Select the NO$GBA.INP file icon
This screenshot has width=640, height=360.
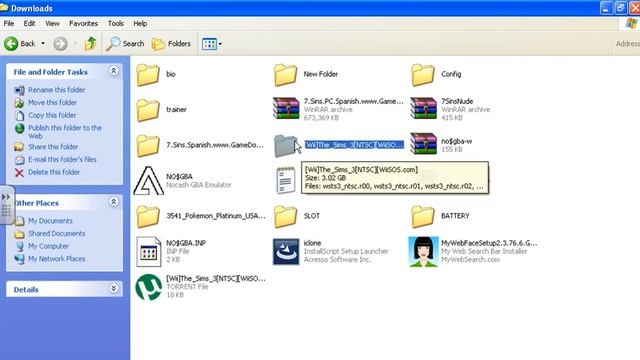[148, 251]
